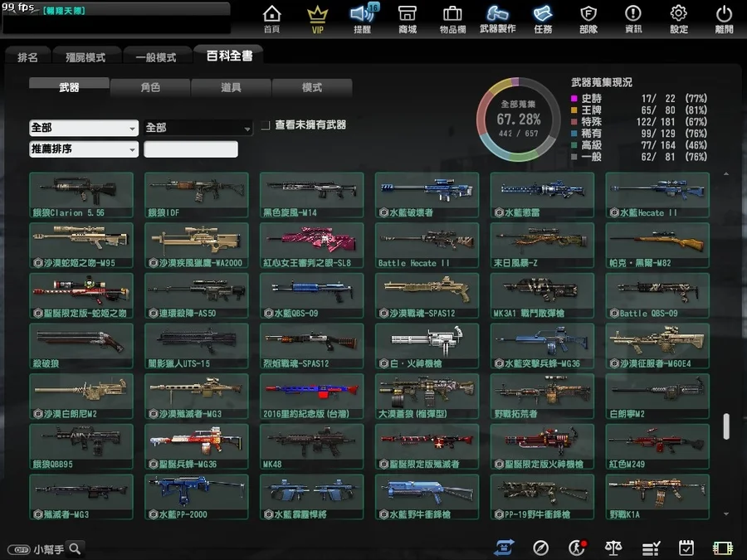Select the Battle Hecate II weapon card

click(427, 246)
